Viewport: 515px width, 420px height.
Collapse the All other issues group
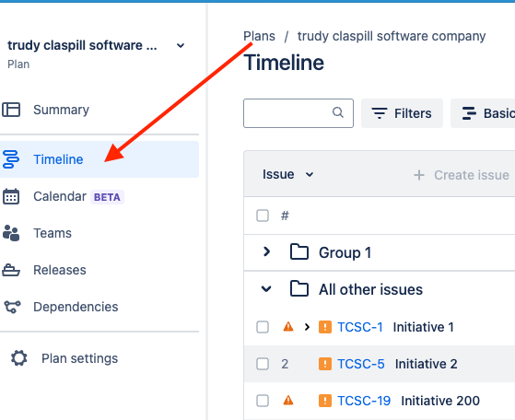pos(266,289)
